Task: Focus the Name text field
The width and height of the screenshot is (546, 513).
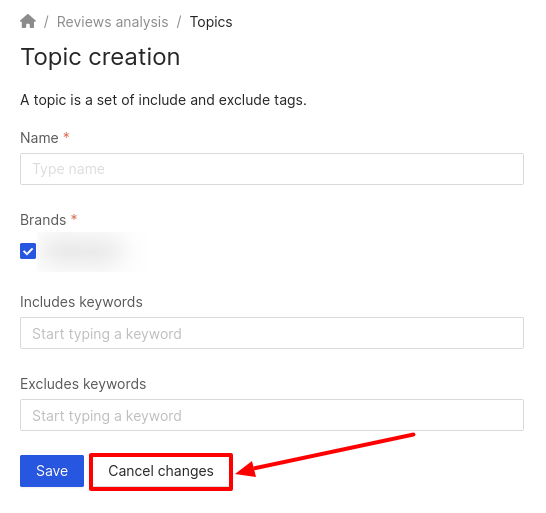Action: pyautogui.click(x=272, y=169)
